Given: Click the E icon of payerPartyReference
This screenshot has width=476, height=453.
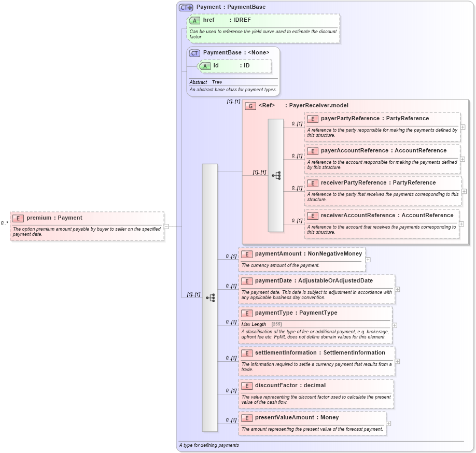Looking at the screenshot, I should [x=313, y=119].
